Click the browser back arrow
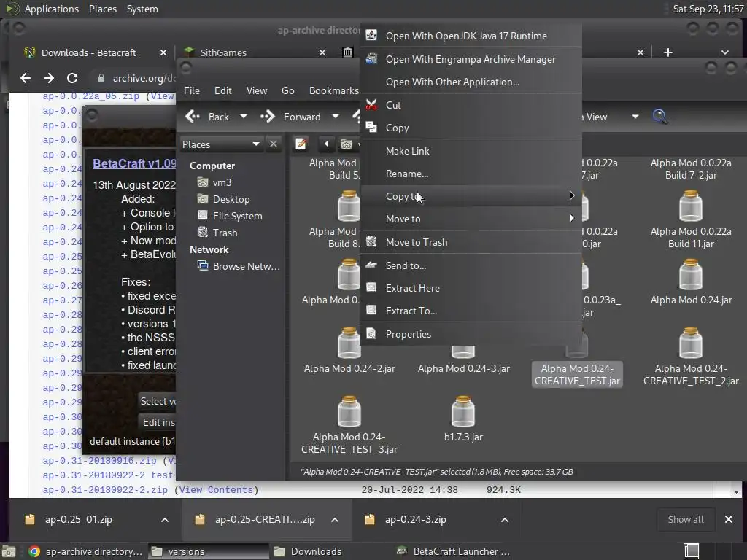 [26, 78]
